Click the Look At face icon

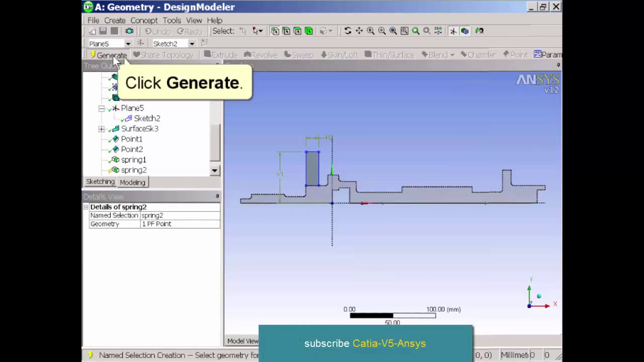click(x=479, y=31)
